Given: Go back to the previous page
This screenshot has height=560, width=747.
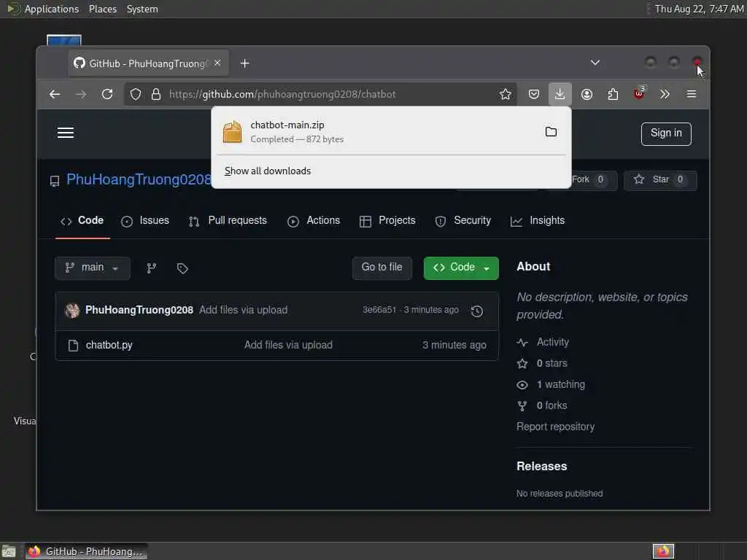Looking at the screenshot, I should click(x=55, y=94).
